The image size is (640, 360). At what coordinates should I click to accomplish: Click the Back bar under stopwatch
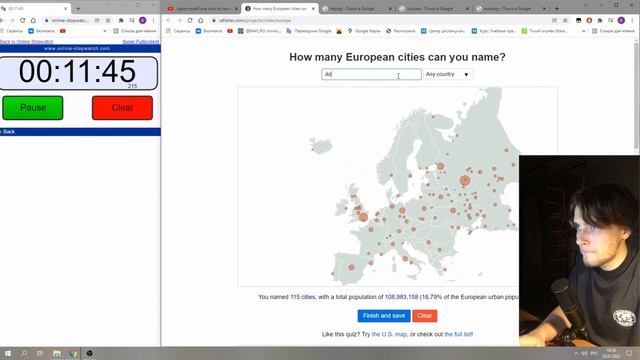click(80, 132)
